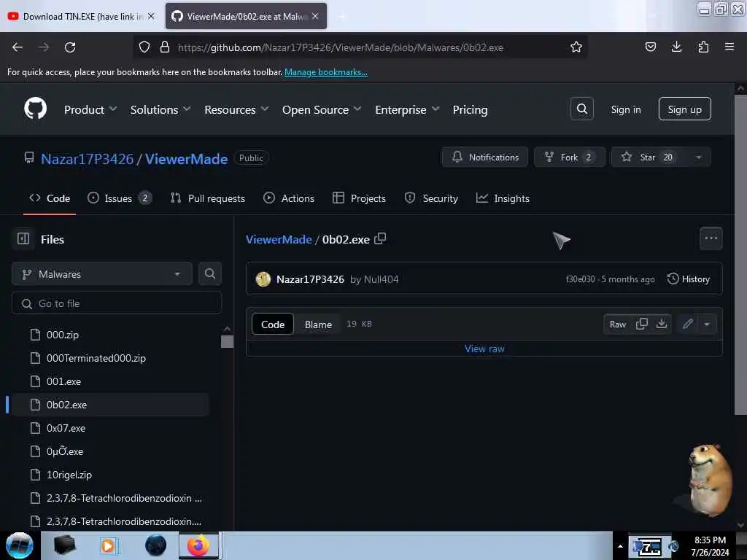
Task: Open 001.exe in file tree
Action: (x=64, y=381)
